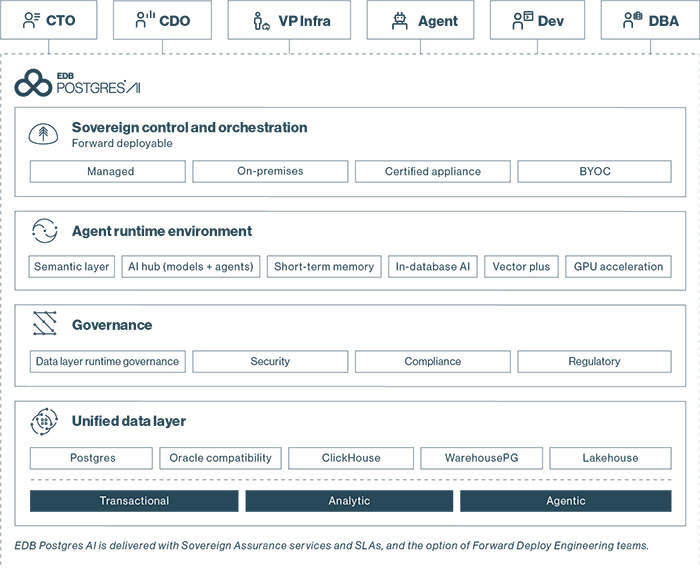The image size is (700, 568).
Task: Select the DBA box
Action: (650, 20)
